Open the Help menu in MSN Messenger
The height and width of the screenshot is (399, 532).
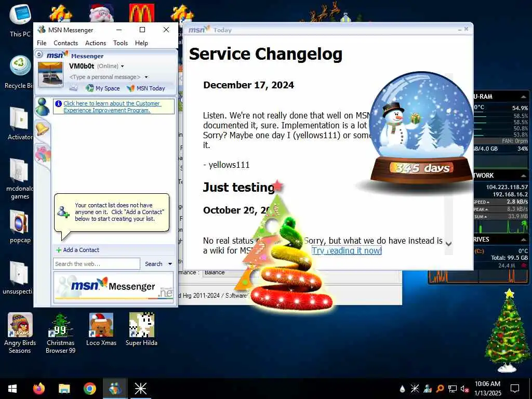pyautogui.click(x=141, y=43)
